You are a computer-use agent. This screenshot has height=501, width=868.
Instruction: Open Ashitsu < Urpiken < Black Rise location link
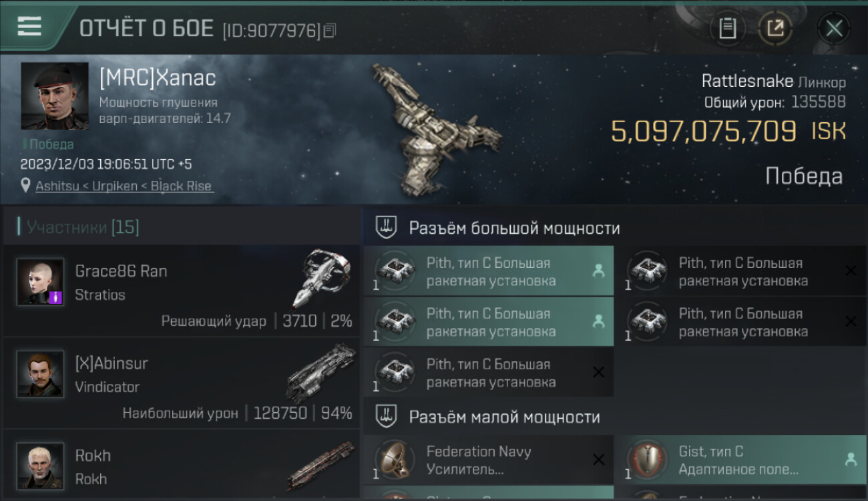[124, 186]
